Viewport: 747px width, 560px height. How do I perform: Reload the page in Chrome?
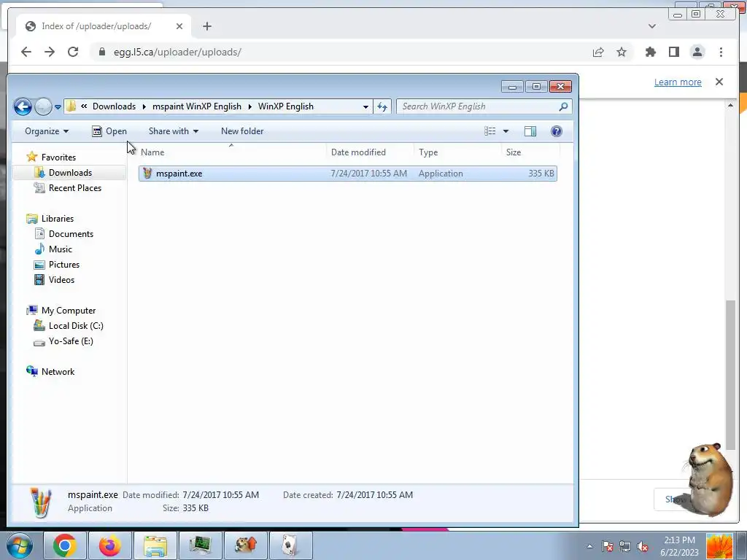[x=73, y=52]
